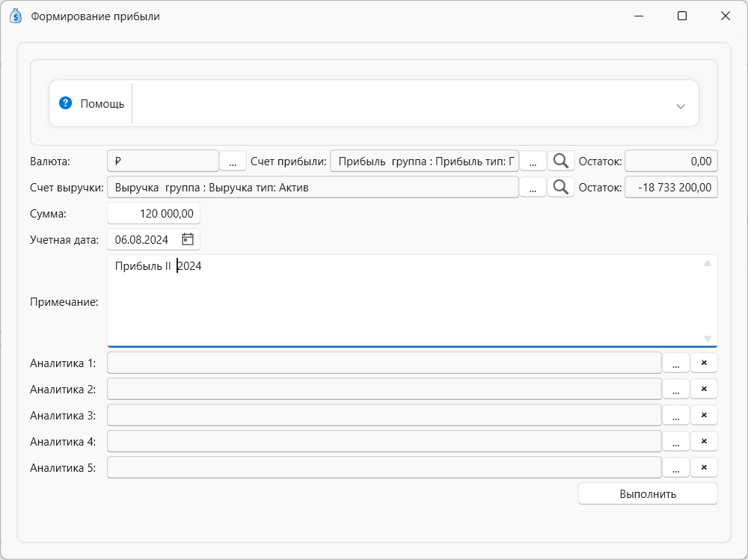Close the Формирование прибыли window
This screenshot has height=560, width=748.
[x=726, y=16]
